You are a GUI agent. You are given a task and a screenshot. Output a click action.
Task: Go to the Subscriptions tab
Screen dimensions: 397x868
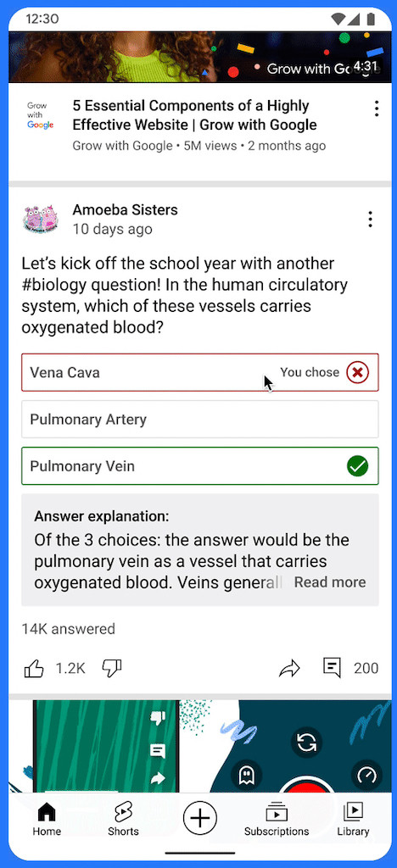coord(277,820)
